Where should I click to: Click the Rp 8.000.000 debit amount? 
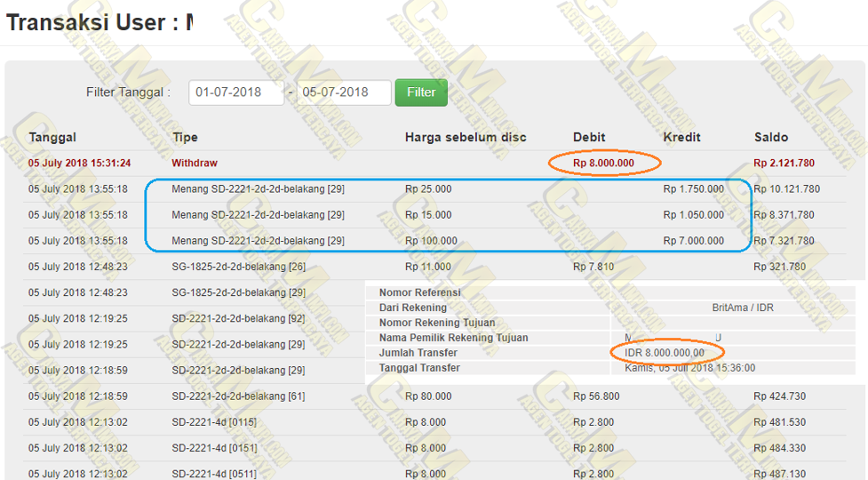(603, 164)
